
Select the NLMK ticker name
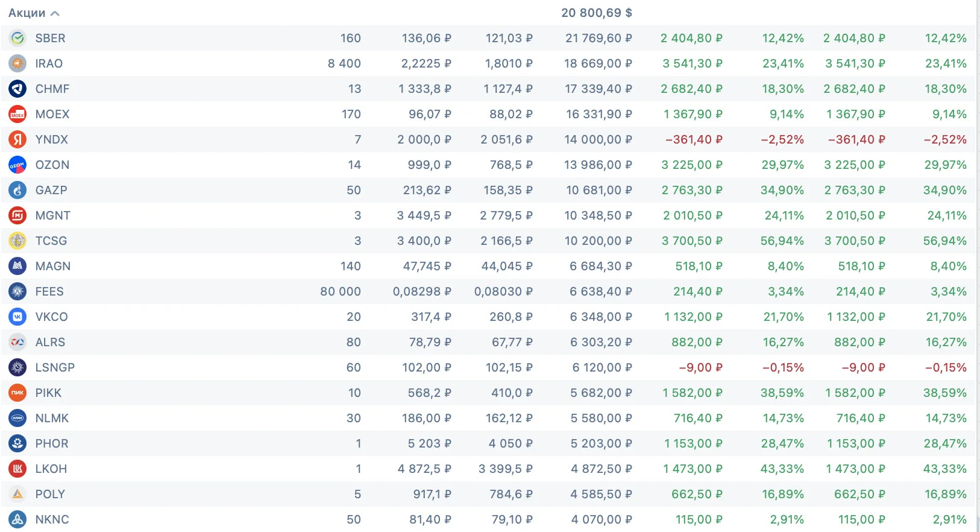coord(52,418)
